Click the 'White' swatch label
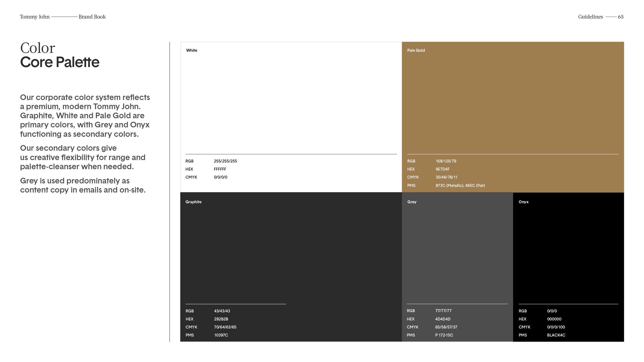Screen dimensions: 644x362 pos(192,50)
